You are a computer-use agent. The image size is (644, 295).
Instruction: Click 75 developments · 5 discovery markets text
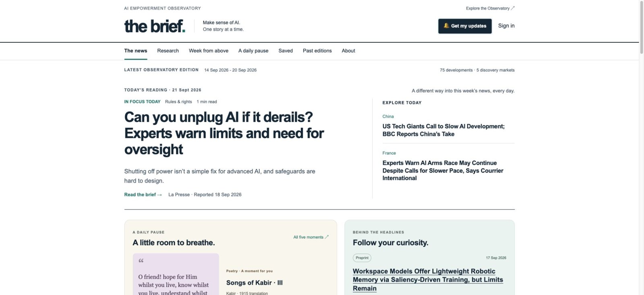(477, 70)
